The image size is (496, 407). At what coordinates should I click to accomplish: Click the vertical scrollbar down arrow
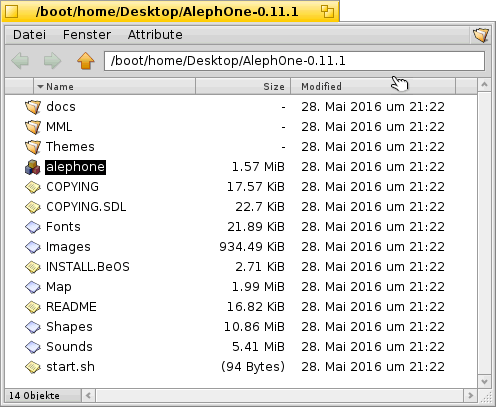point(484,381)
